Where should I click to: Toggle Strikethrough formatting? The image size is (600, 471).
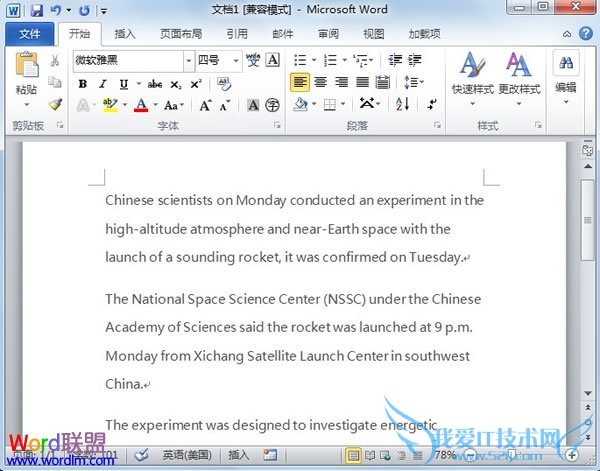click(155, 84)
